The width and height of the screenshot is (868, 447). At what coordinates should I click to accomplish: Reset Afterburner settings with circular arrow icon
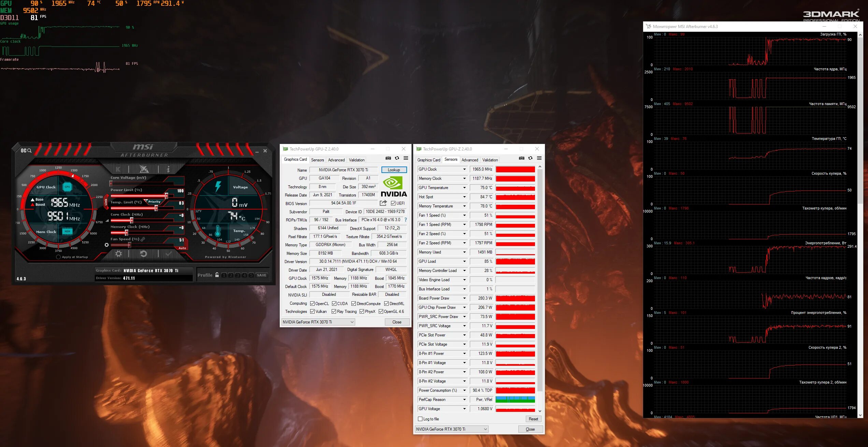click(x=143, y=254)
